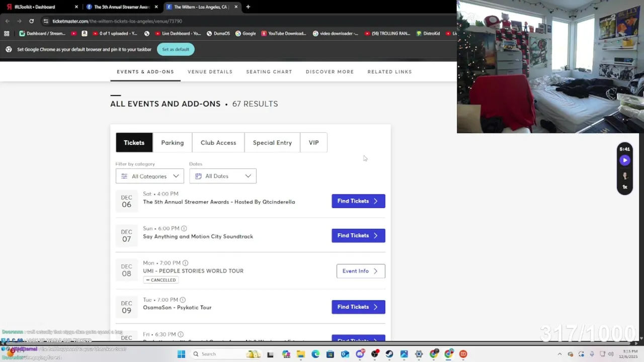Find Tickets for Say Anything and Motion City Soundtrack
Viewport: 644px width, 362px height.
pos(358,236)
